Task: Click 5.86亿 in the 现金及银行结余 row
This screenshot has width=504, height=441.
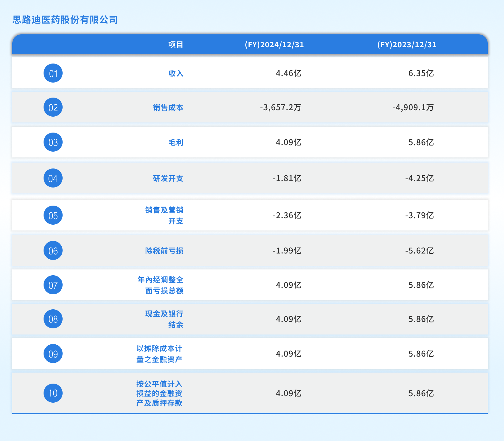Action: pos(421,319)
